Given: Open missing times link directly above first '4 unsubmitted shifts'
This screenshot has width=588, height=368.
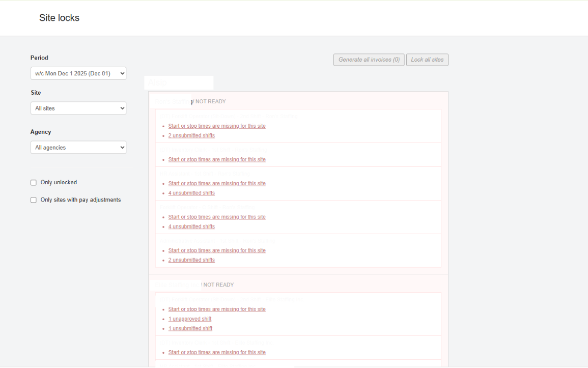Looking at the screenshot, I should point(217,184).
